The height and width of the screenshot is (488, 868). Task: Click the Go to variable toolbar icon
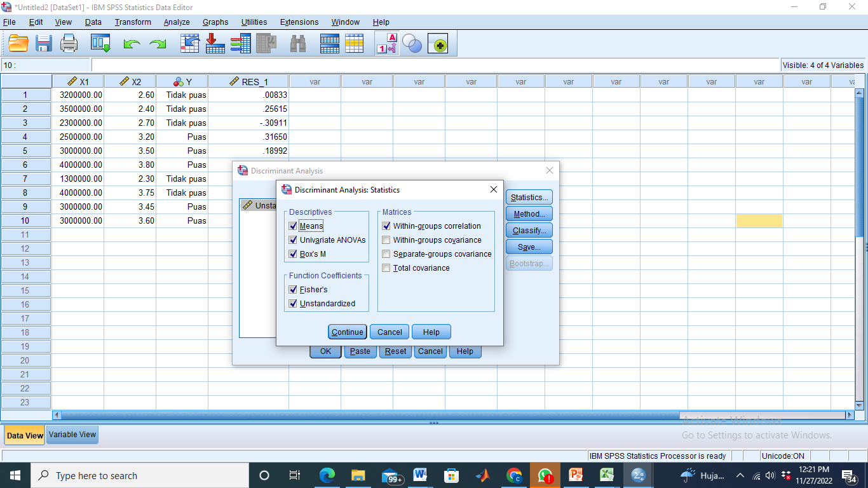point(215,43)
